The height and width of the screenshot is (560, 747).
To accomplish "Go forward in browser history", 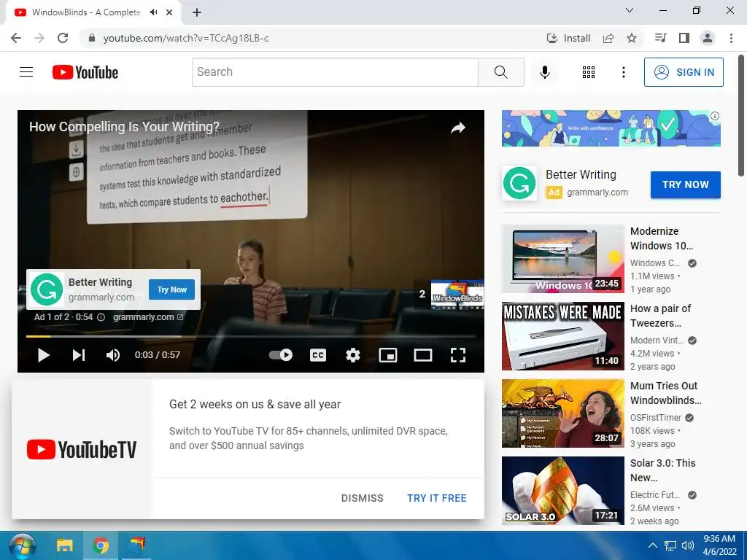I will coord(39,38).
